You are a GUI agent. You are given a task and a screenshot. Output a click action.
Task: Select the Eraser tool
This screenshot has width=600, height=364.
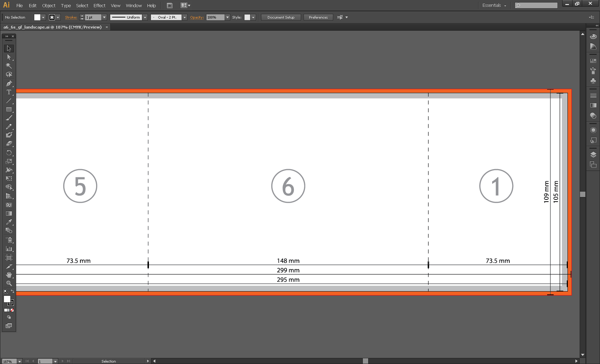click(9, 143)
